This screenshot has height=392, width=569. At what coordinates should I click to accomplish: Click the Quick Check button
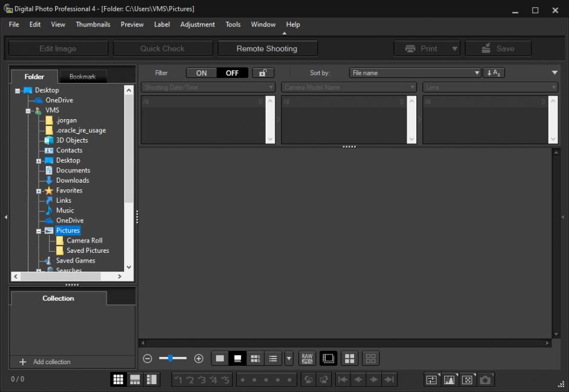[163, 48]
